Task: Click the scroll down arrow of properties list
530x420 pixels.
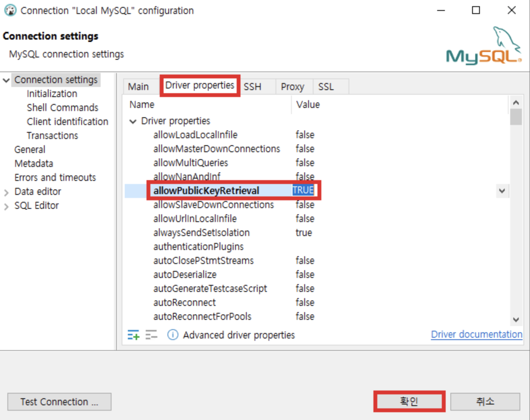Action: click(516, 320)
